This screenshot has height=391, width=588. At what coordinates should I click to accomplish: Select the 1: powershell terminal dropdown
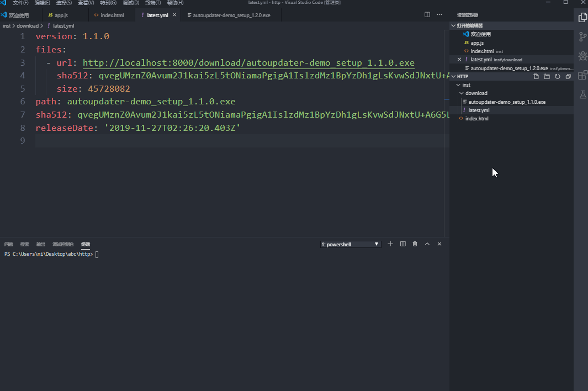tap(351, 244)
